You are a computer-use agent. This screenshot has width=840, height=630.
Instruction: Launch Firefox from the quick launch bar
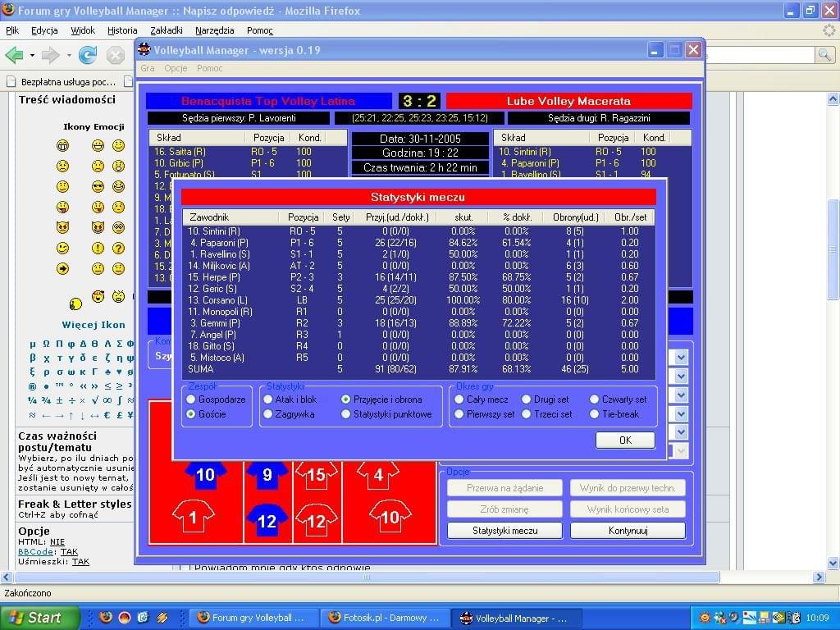[x=106, y=618]
